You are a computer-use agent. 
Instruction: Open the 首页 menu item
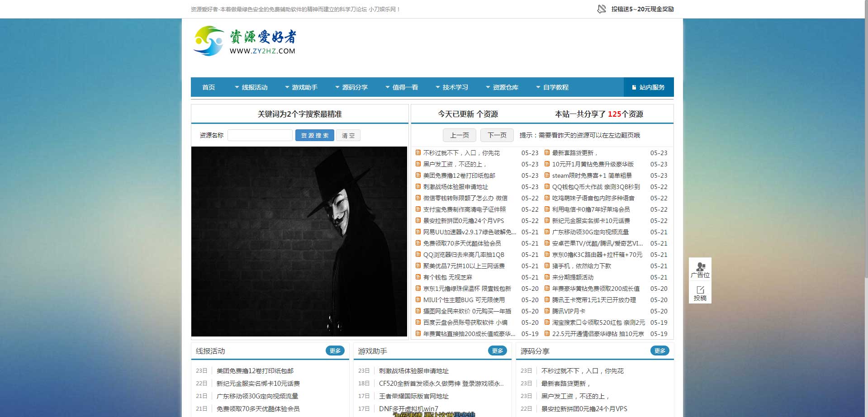(x=209, y=87)
